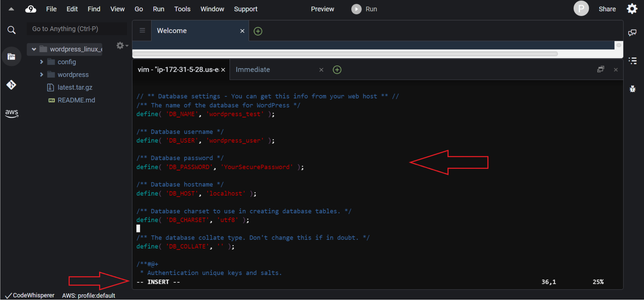Open the Outline panel

click(x=633, y=61)
